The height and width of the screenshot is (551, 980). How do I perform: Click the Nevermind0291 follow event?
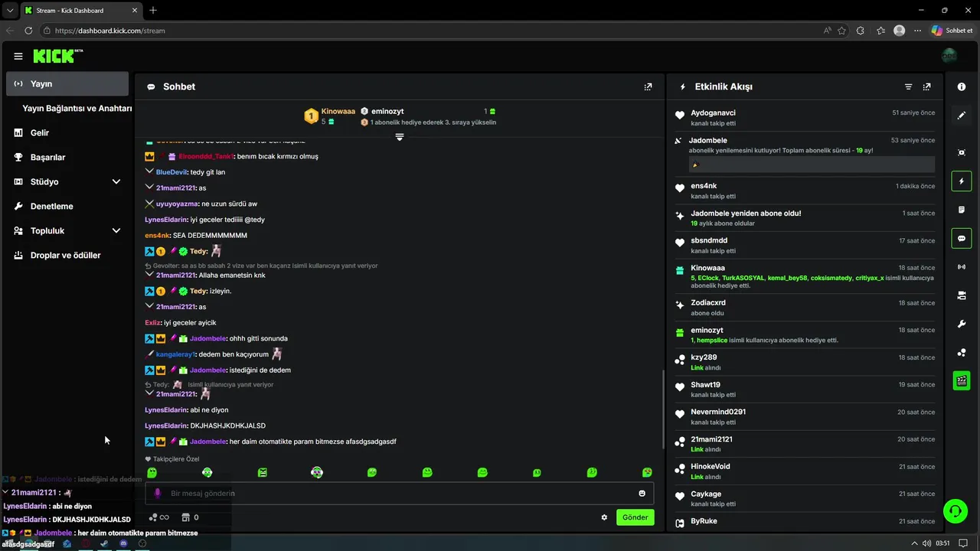805,416
